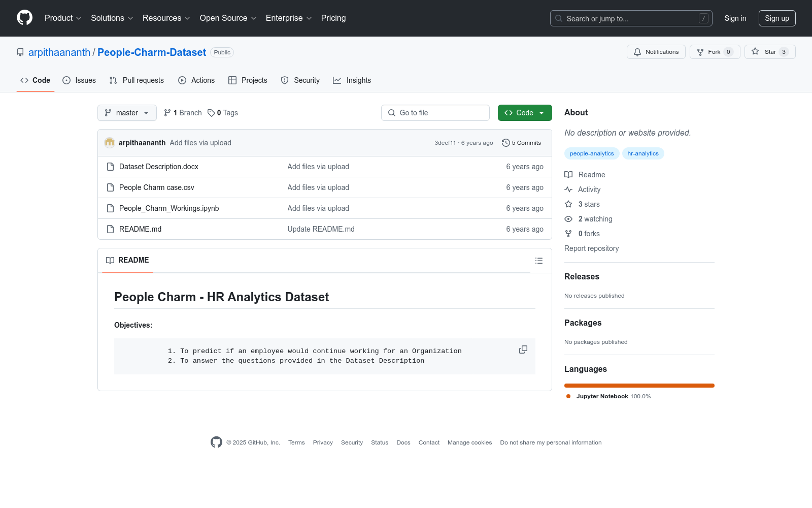Open the footer Manage cookies link
This screenshot has width=812, height=508.
coord(470,442)
